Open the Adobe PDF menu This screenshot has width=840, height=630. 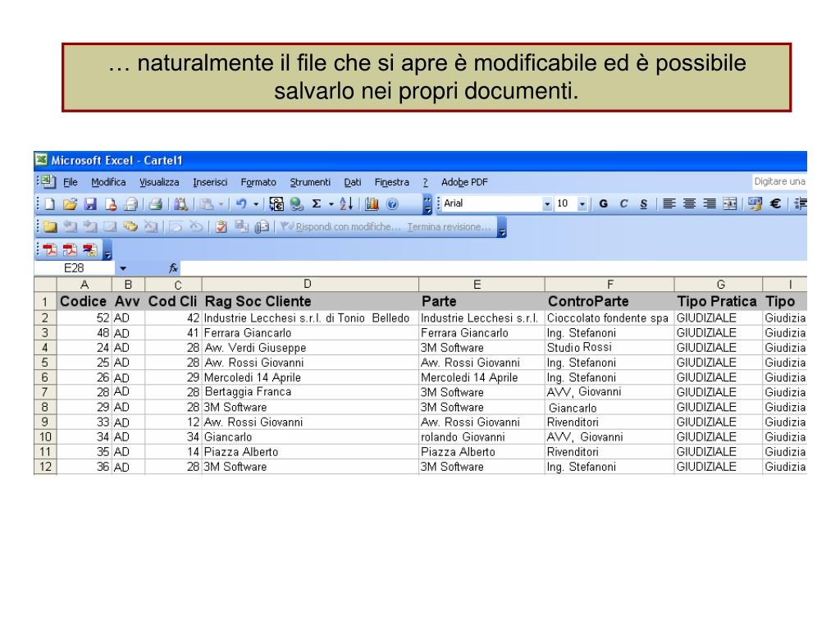(x=464, y=182)
